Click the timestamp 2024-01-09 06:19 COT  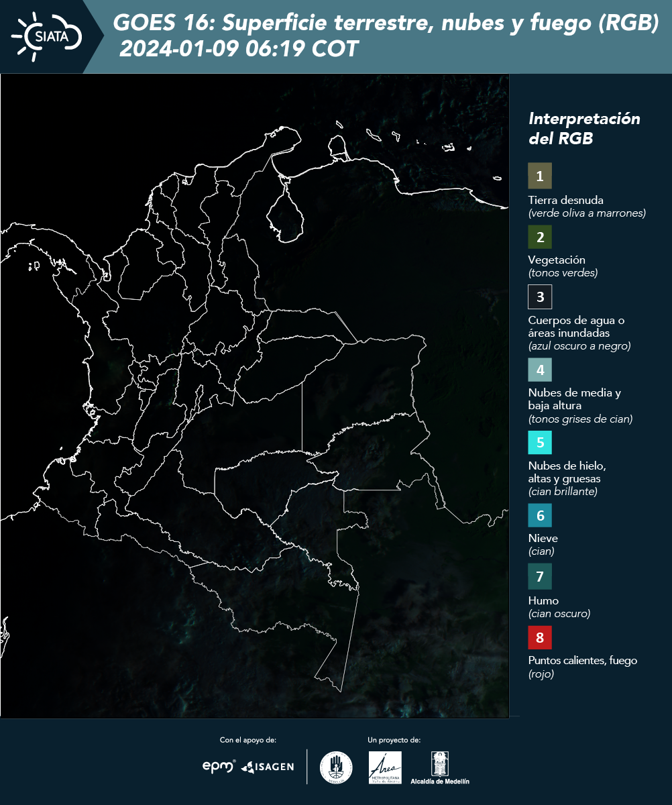click(239, 49)
